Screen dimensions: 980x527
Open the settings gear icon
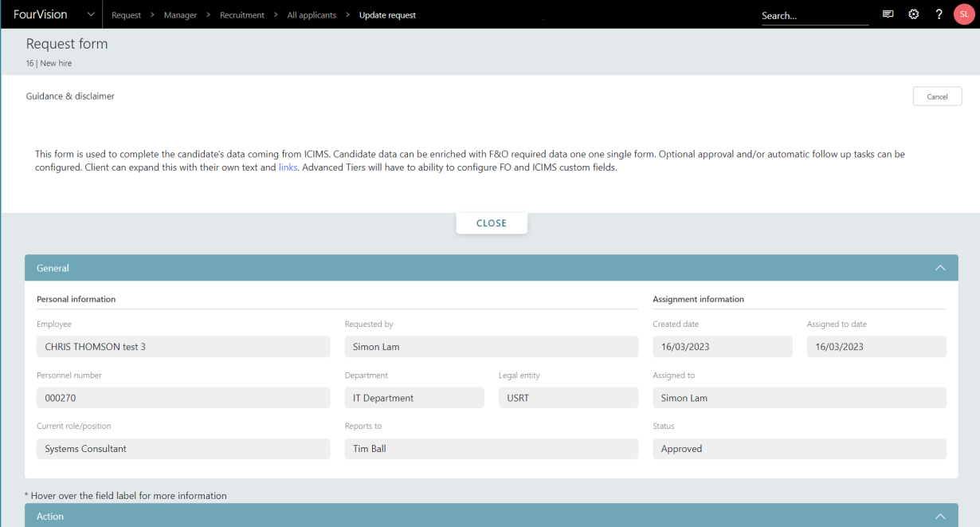913,14
